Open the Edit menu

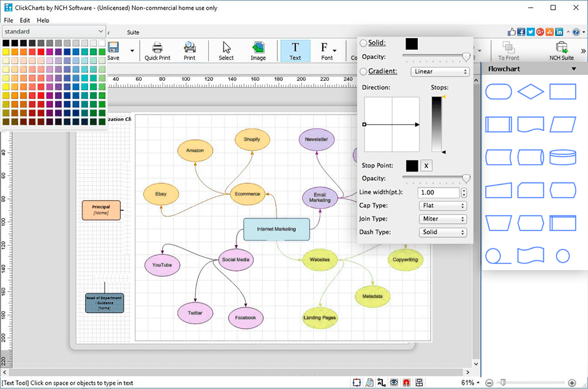24,20
